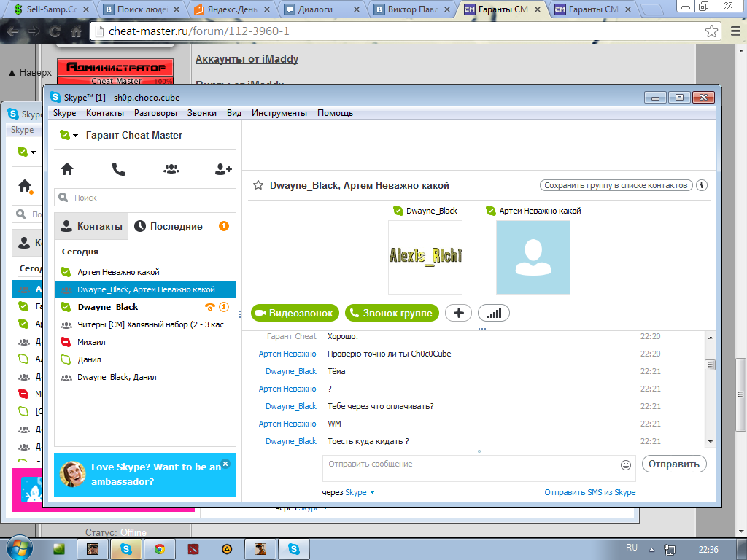Screen dimensions: 747x560
Task: Click the plus add-participants button
Action: [x=458, y=313]
